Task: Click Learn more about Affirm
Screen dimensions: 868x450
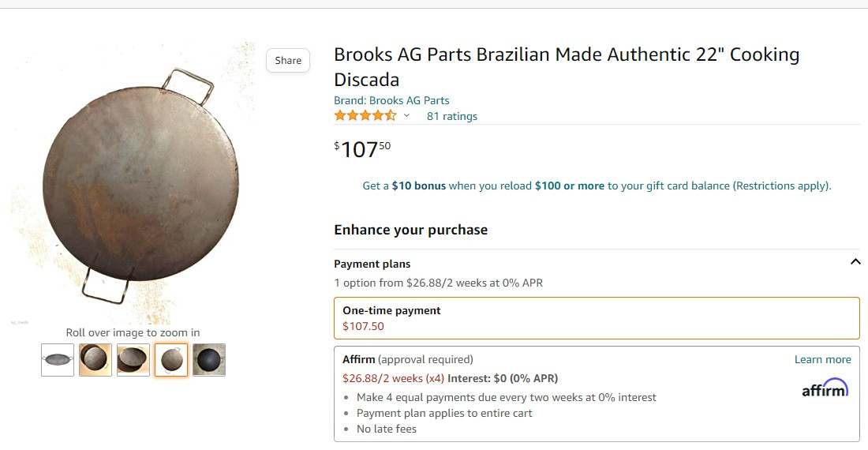Action: coord(822,359)
